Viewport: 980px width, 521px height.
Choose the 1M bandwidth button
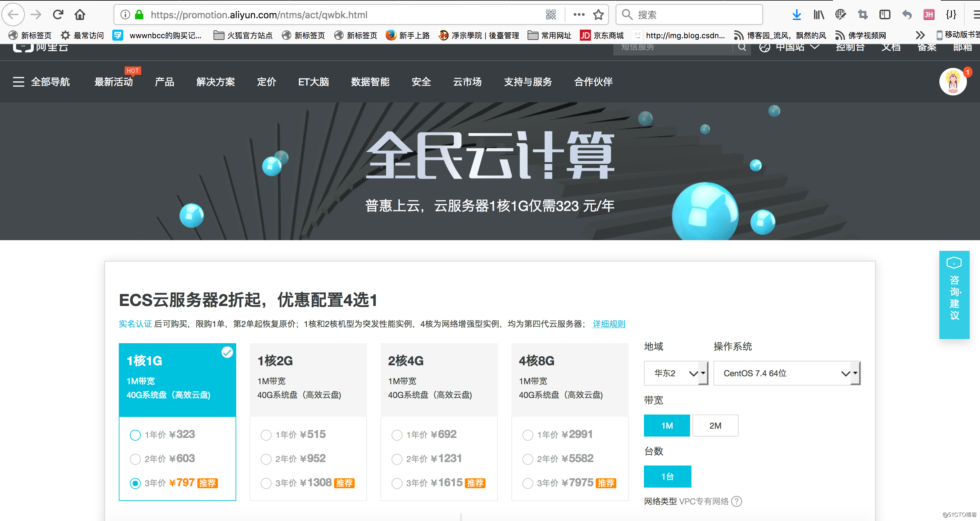click(x=667, y=426)
